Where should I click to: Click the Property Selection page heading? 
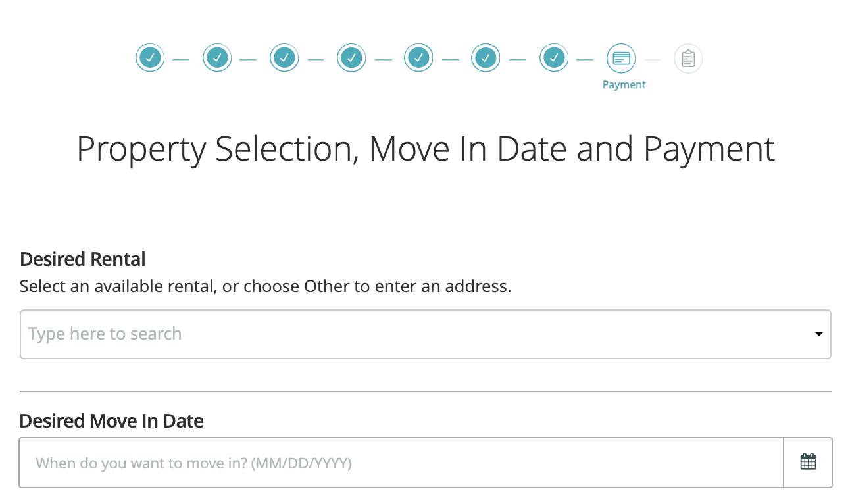[426, 149]
